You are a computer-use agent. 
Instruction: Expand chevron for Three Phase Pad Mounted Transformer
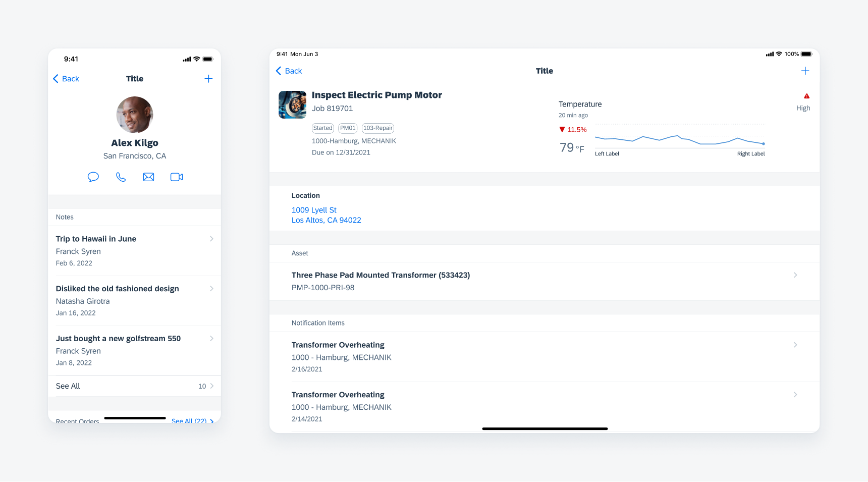795,275
